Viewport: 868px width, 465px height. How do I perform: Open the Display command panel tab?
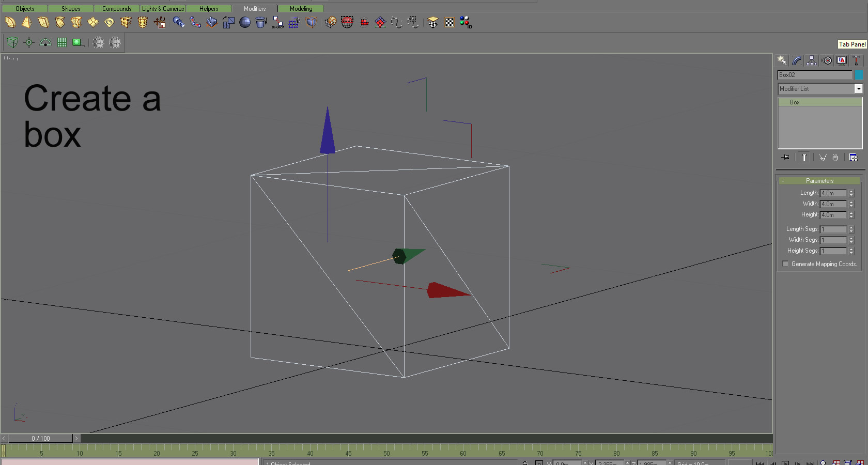coord(842,60)
